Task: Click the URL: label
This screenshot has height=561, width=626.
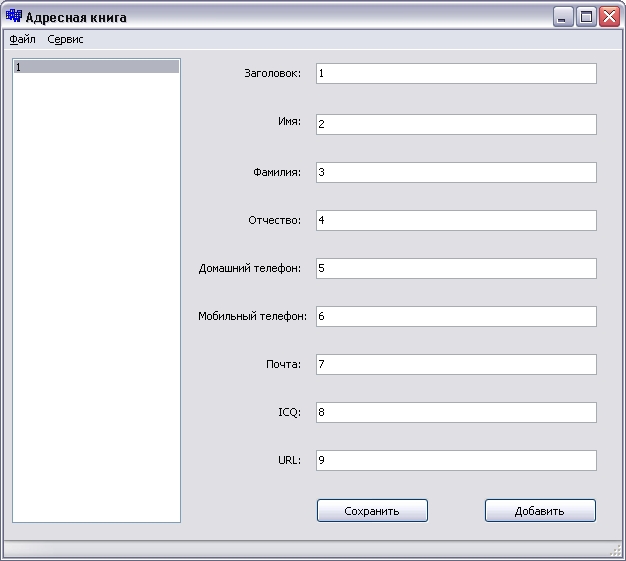Action: (x=289, y=460)
